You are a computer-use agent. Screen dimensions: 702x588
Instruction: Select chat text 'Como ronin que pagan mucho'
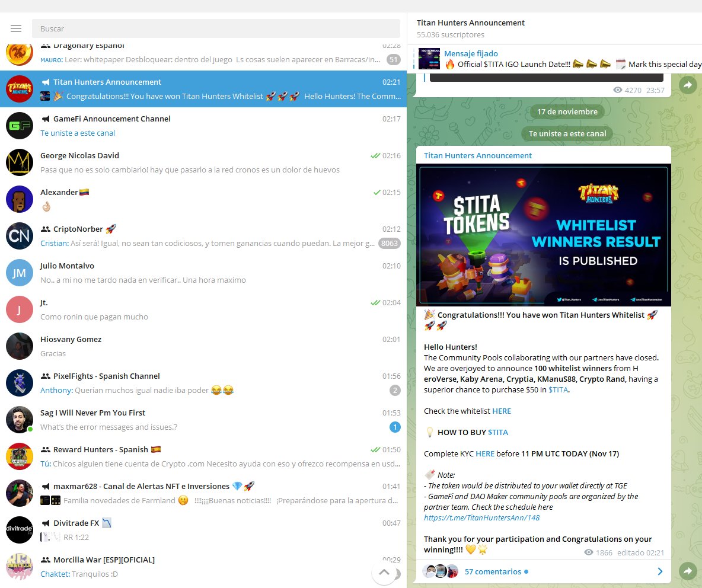click(94, 317)
